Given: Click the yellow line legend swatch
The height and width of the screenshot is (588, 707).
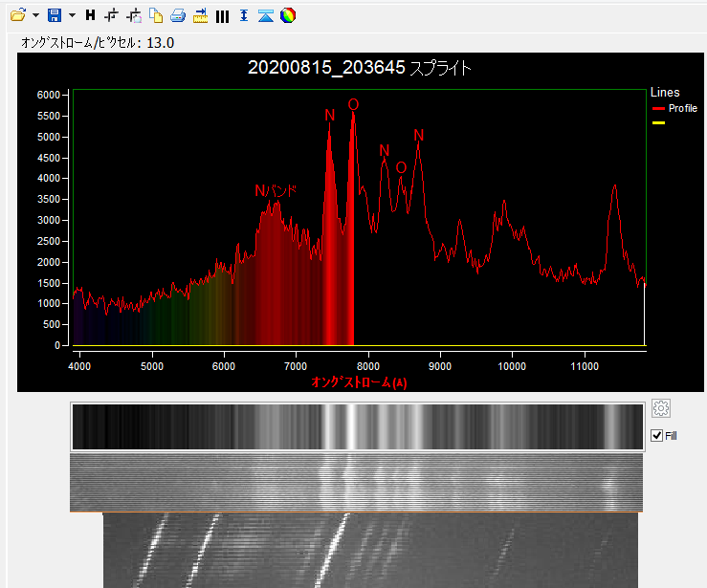Looking at the screenshot, I should pyautogui.click(x=659, y=122).
